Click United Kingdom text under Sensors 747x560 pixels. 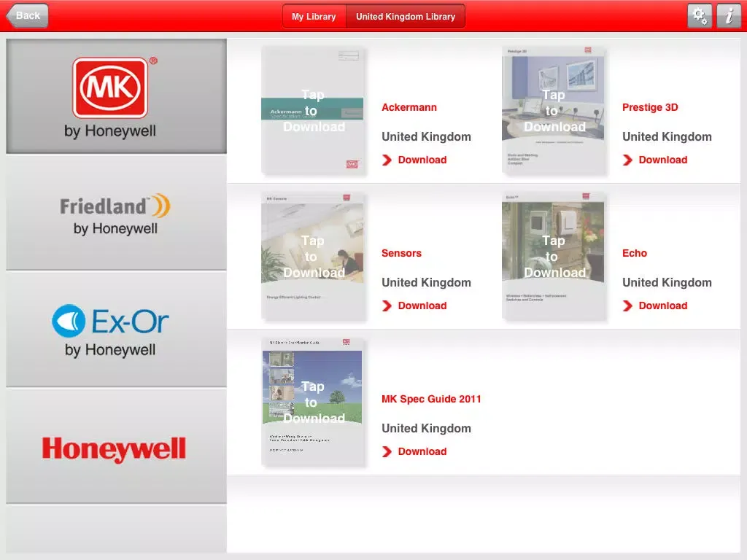[426, 283]
